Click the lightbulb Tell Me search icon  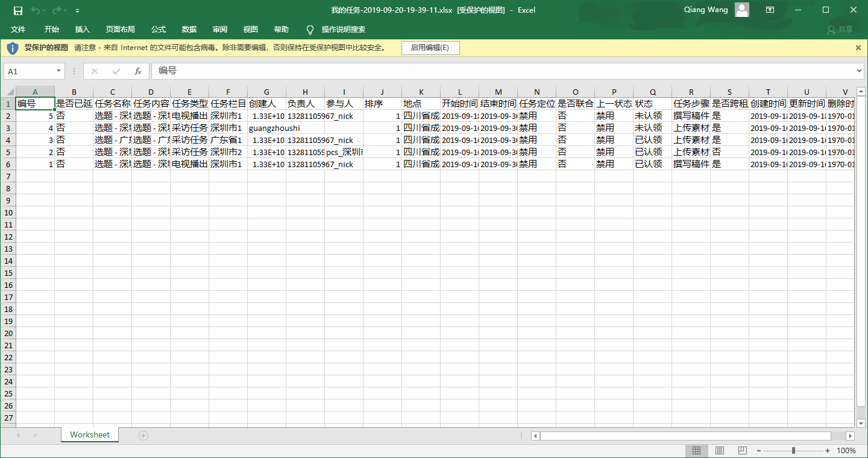click(310, 30)
